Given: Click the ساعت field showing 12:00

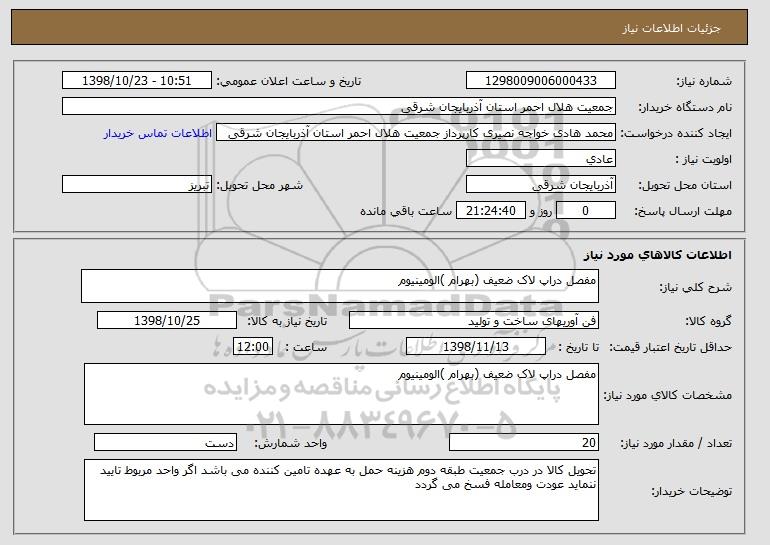Looking at the screenshot, I should 253,347.
